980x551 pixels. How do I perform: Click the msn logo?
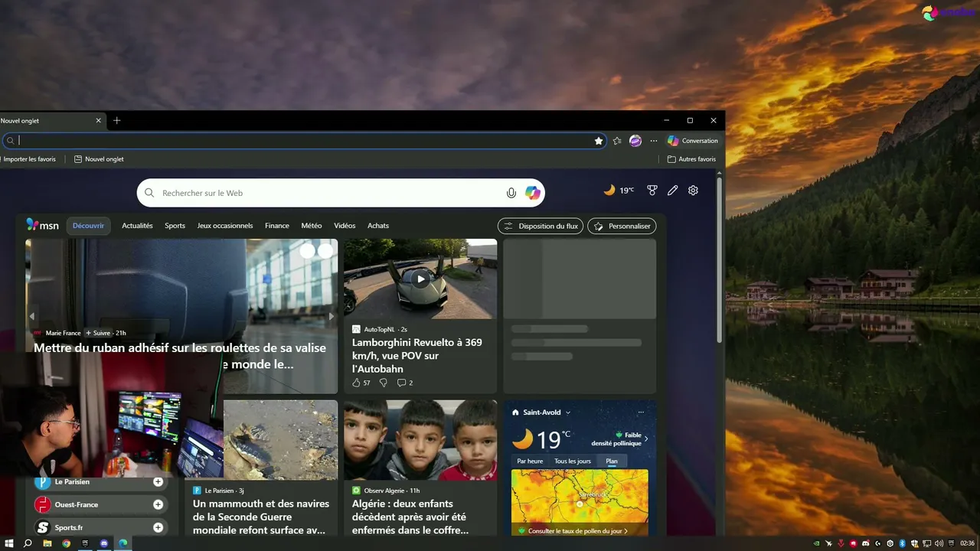pyautogui.click(x=43, y=225)
